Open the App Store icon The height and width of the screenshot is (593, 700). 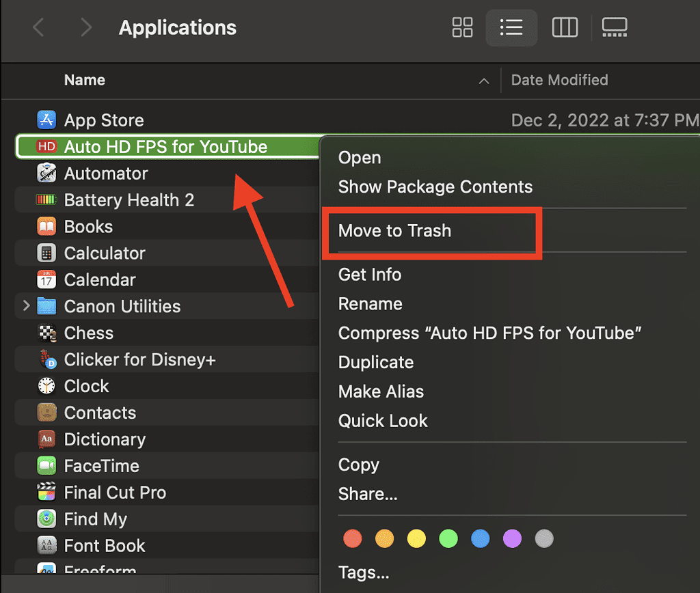45,120
